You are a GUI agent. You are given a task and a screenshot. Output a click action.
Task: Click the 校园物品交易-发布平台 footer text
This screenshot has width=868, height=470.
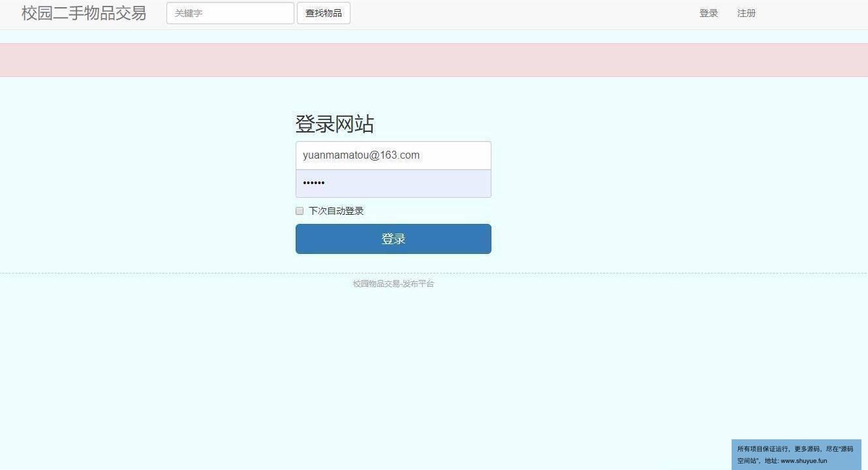point(393,284)
